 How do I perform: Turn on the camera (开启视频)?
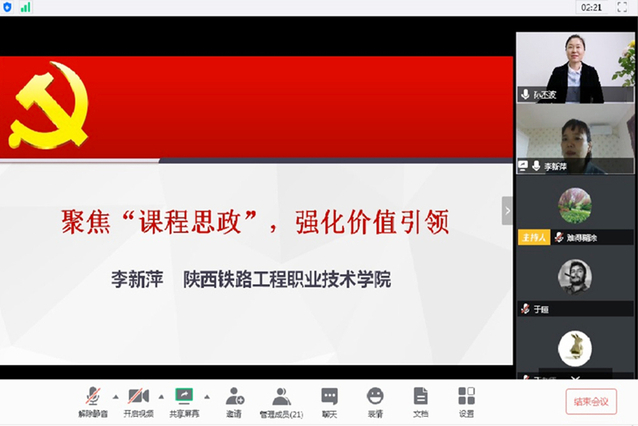coord(138,400)
